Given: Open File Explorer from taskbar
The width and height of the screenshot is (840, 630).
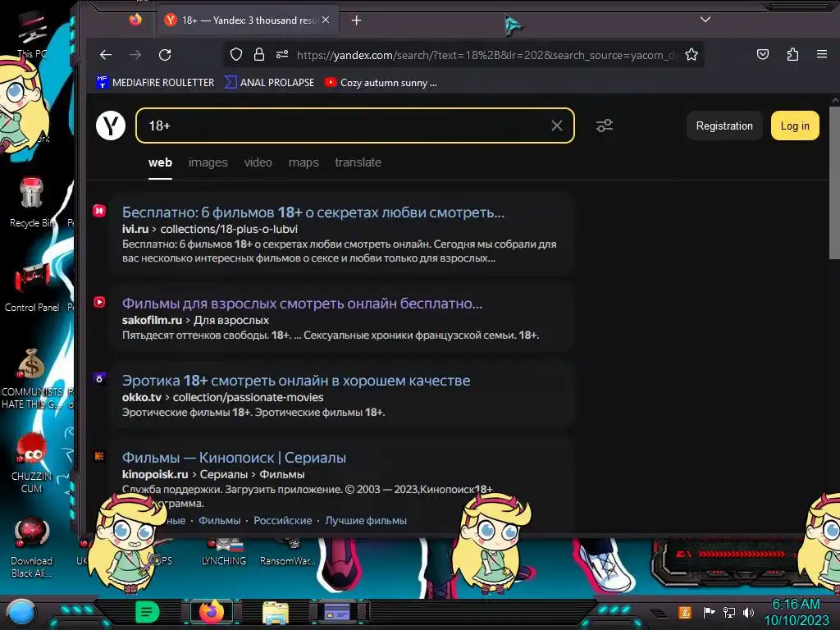Looking at the screenshot, I should [276, 613].
